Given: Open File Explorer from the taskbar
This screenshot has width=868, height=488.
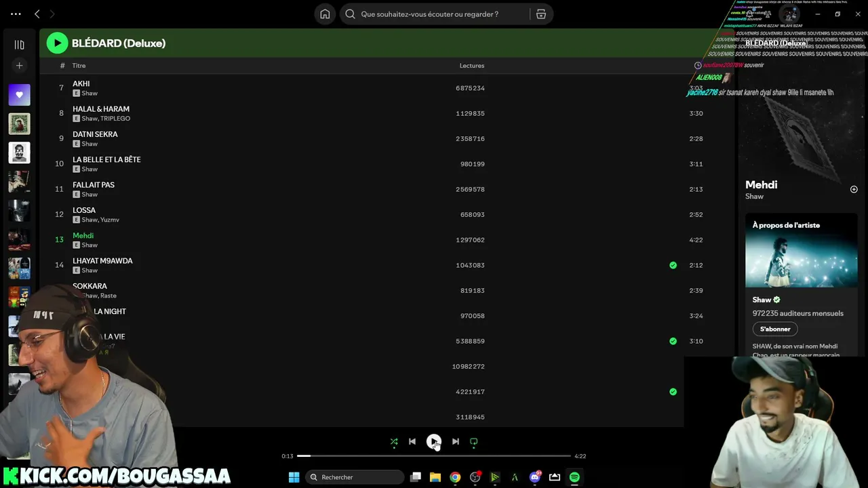Looking at the screenshot, I should (x=435, y=477).
